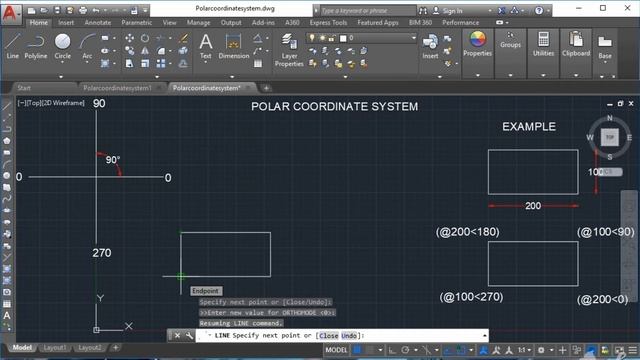Image resolution: width=640 pixels, height=360 pixels.
Task: Expand command line history arrow
Action: 484,336
